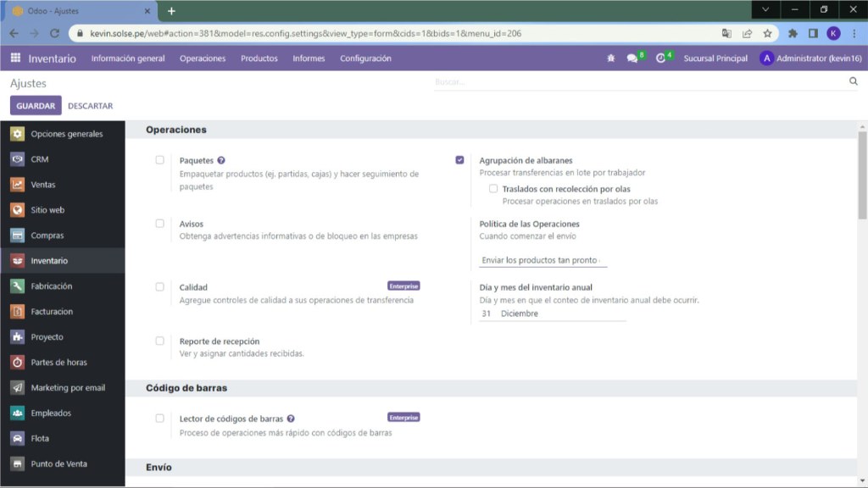Open the Diciembre month dropdown
This screenshot has width=868, height=488.
tap(561, 313)
